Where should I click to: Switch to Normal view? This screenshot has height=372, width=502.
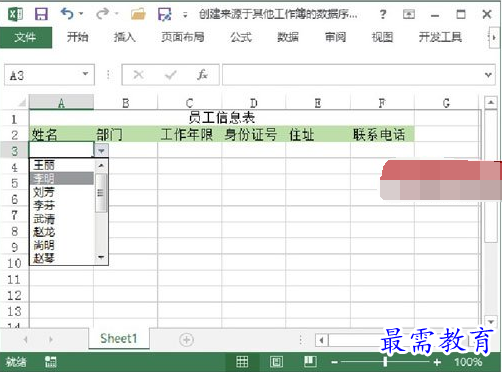tap(242, 362)
